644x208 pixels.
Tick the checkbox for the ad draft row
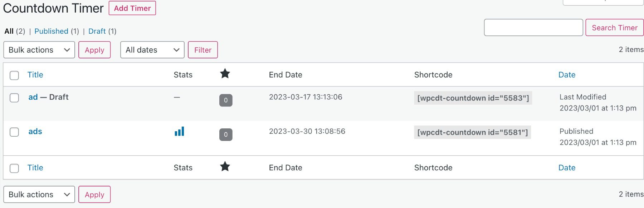coord(14,98)
